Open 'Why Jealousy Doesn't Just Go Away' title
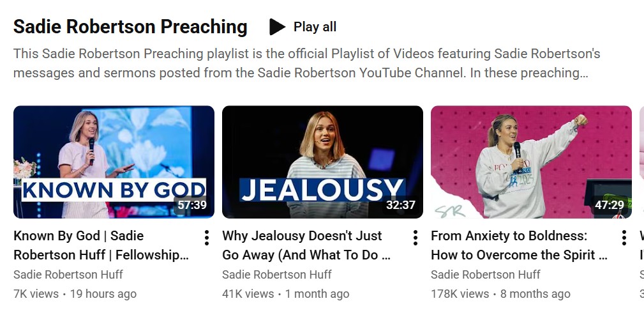 (x=306, y=245)
